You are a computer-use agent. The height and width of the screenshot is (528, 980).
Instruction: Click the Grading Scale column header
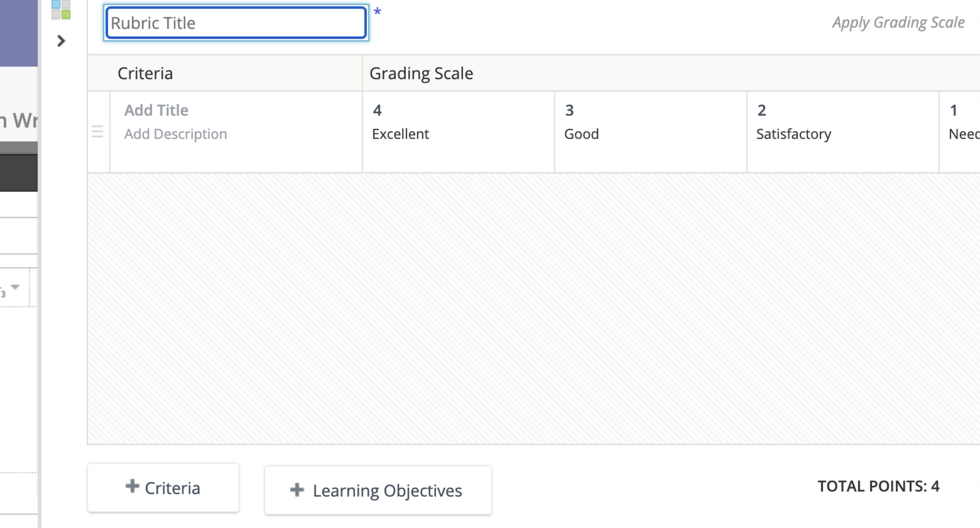(421, 73)
